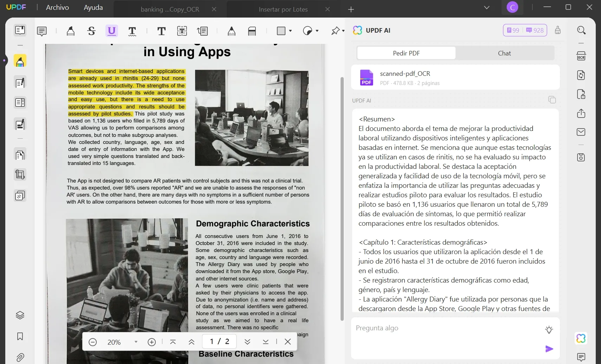Open the Search magnifier icon
601x364 pixels.
(581, 30)
